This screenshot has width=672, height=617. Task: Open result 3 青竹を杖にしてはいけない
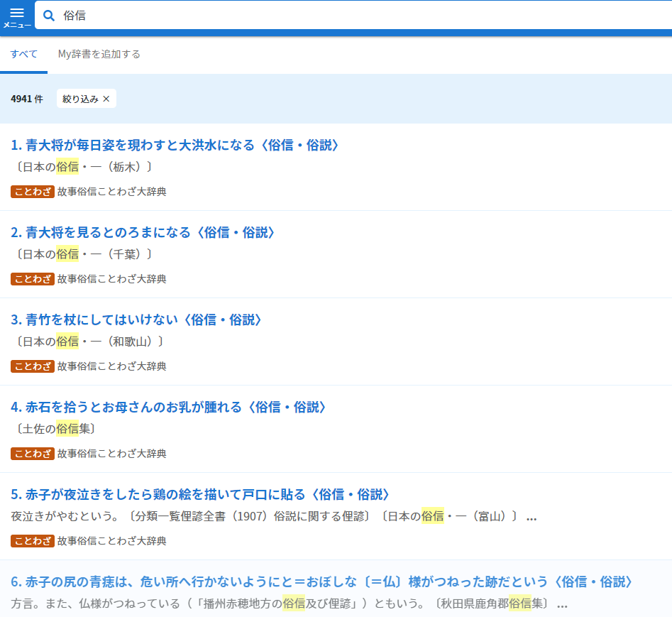pyautogui.click(x=137, y=320)
